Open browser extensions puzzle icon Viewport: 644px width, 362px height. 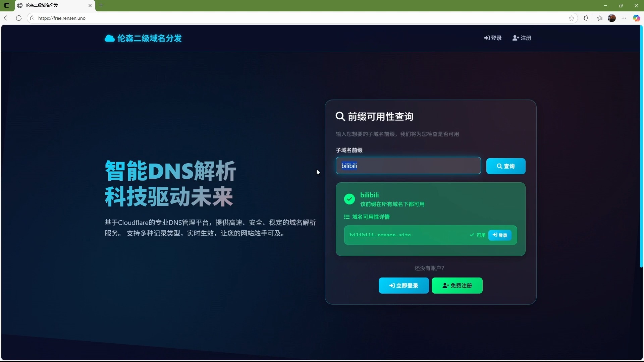586,18
